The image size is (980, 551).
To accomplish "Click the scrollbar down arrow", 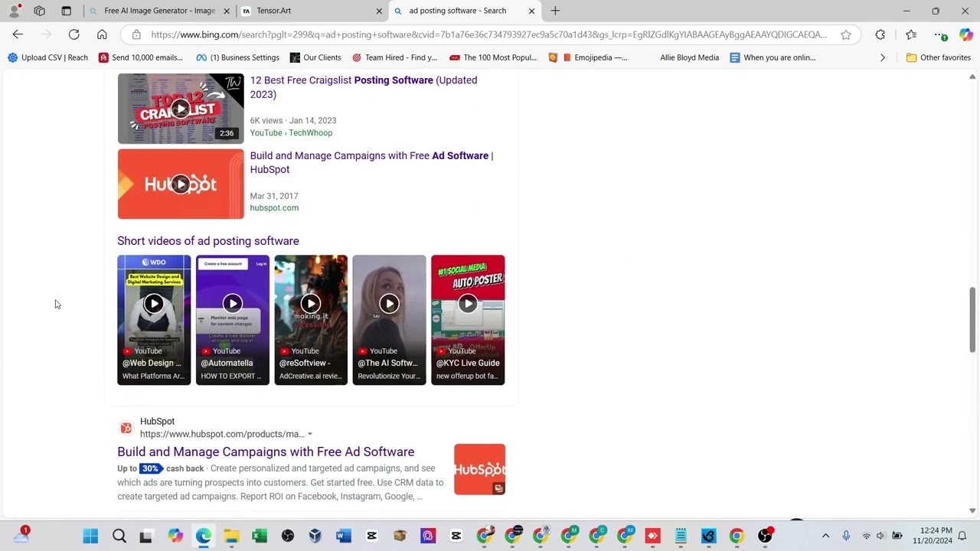I will pos(972,510).
